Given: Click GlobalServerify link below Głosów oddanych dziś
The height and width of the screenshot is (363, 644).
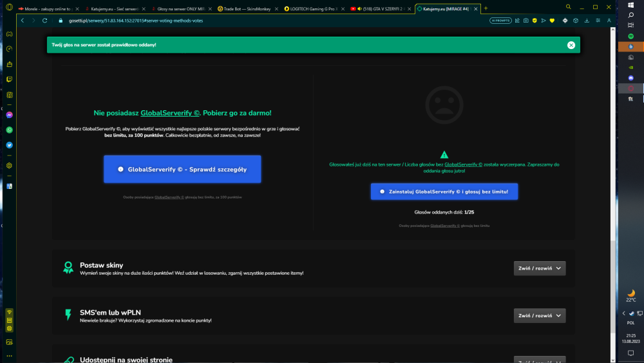Looking at the screenshot, I should tap(445, 226).
